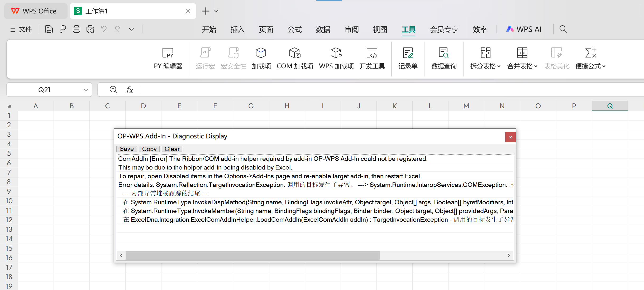
Task: Click the diagnostic log horizontal scrollbar
Action: [x=252, y=255]
